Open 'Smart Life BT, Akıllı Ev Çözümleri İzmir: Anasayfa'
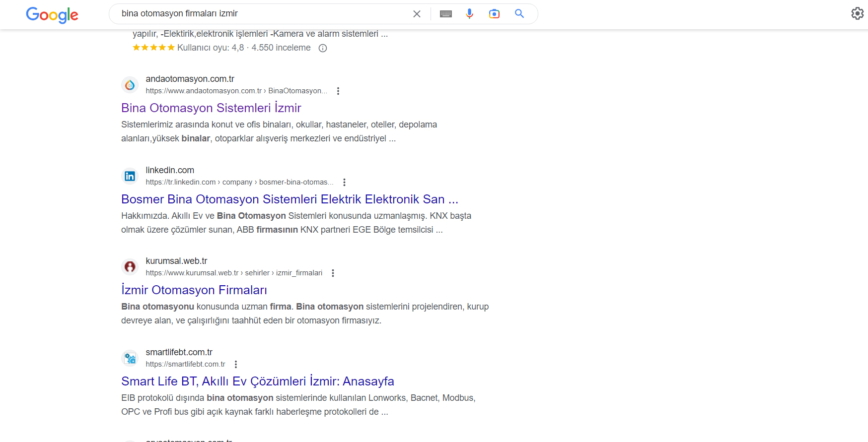 [x=258, y=381]
